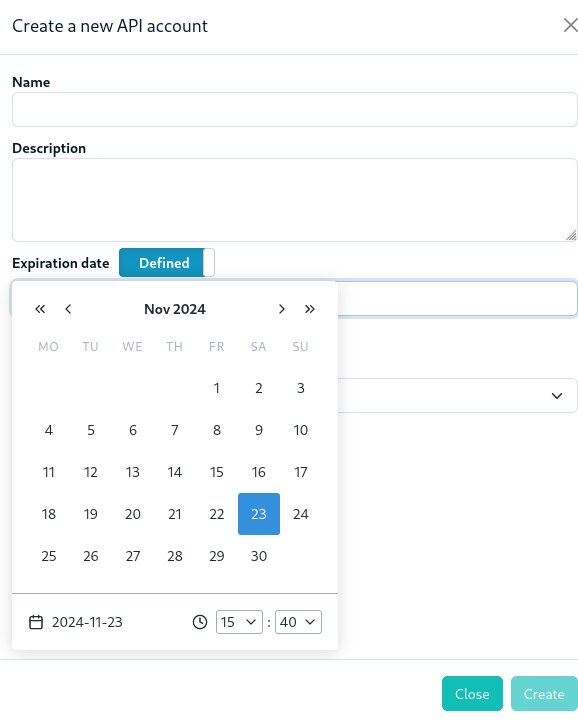Toggle the Expiration date Defined switch
578x725 pixels.
click(x=167, y=263)
